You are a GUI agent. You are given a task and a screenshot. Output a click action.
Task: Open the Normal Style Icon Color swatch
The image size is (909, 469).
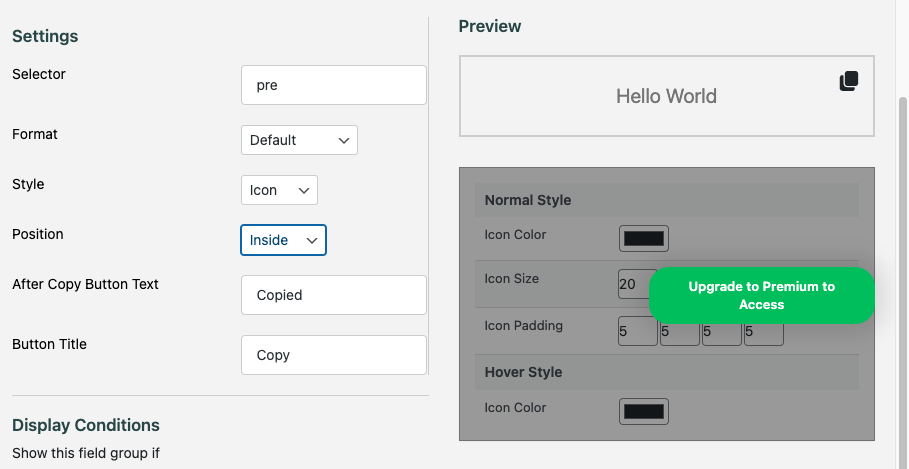[x=643, y=238]
